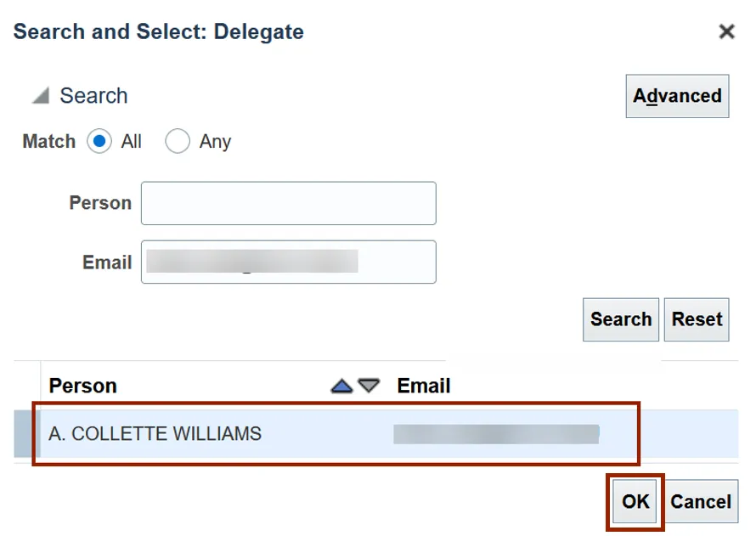Click the row selector left of Williams

(25, 435)
